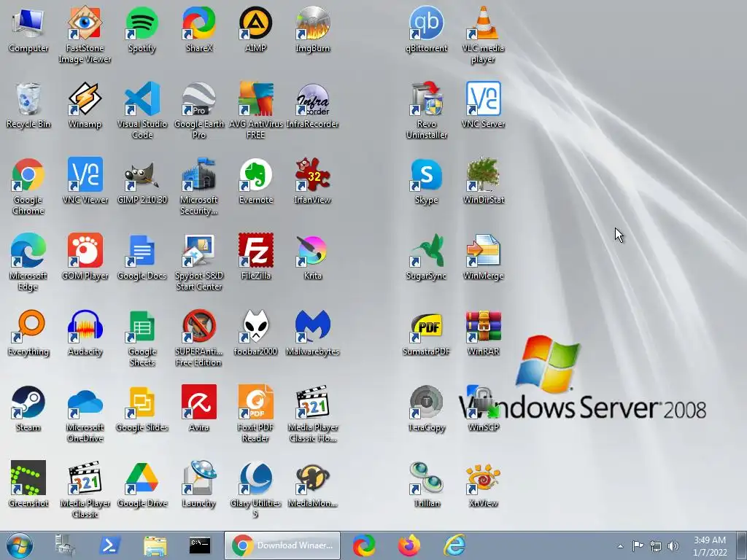Image resolution: width=747 pixels, height=560 pixels.
Task: Launch PowerShell from the taskbar
Action: [x=109, y=545]
